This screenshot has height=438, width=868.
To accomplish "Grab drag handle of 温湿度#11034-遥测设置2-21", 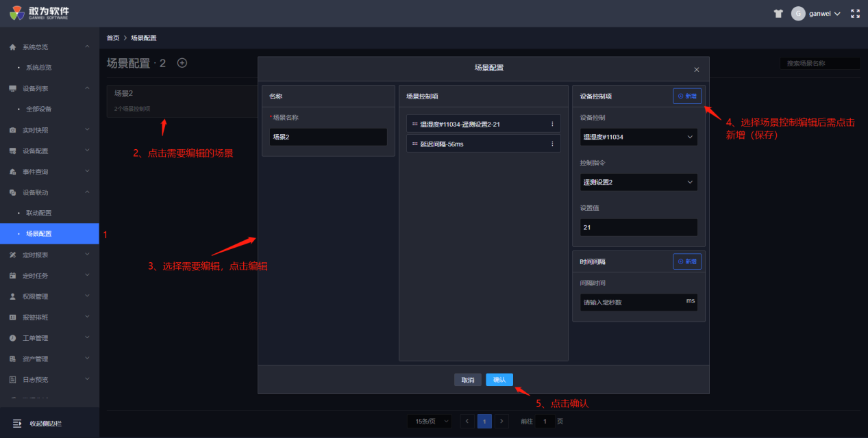I will pyautogui.click(x=414, y=124).
